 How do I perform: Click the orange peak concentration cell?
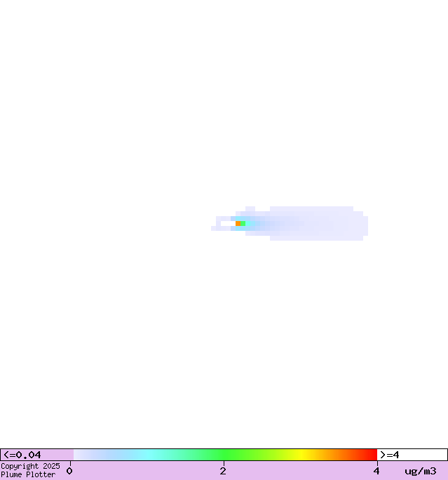(238, 223)
